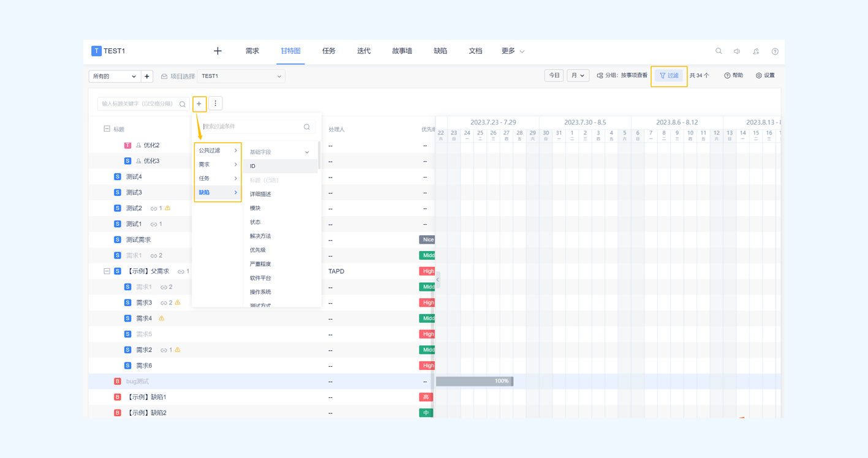
Task: Open the 帮助 button in toolbar
Action: click(734, 75)
